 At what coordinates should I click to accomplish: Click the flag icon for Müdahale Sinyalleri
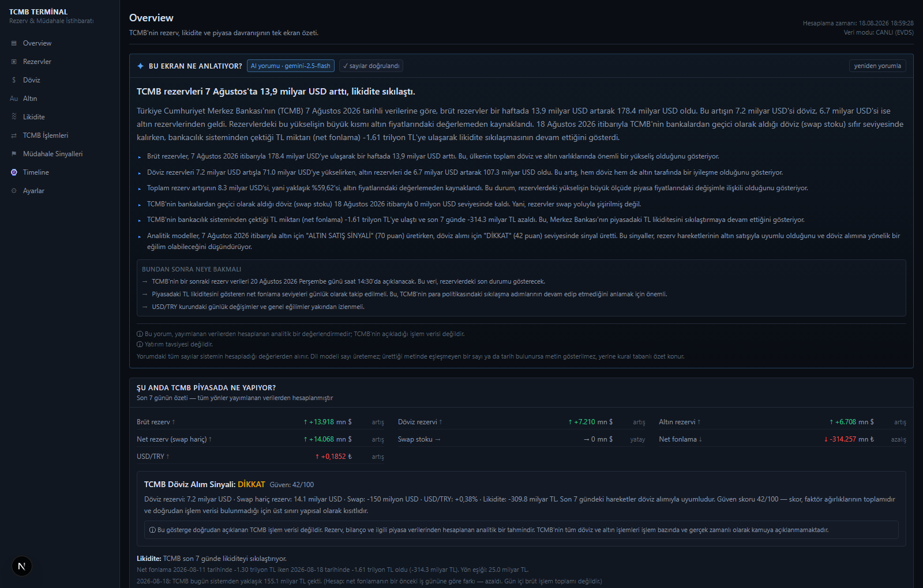click(x=14, y=154)
